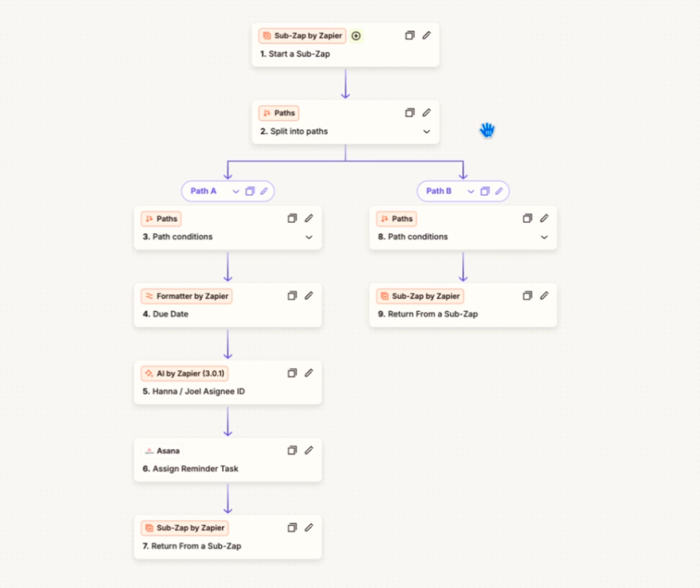Duplicate the Start a Sub-Zap step

(x=409, y=35)
